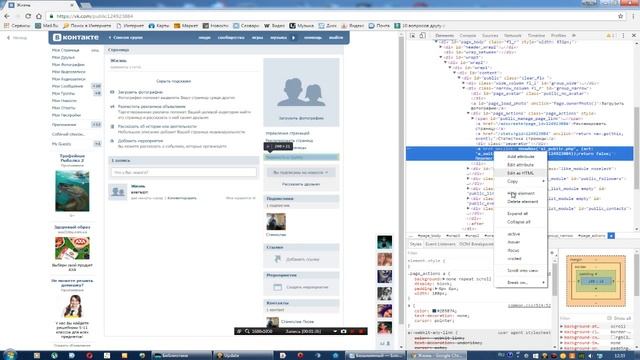
Task: Expand the div id="group_wide" node
Action: click(464, 83)
